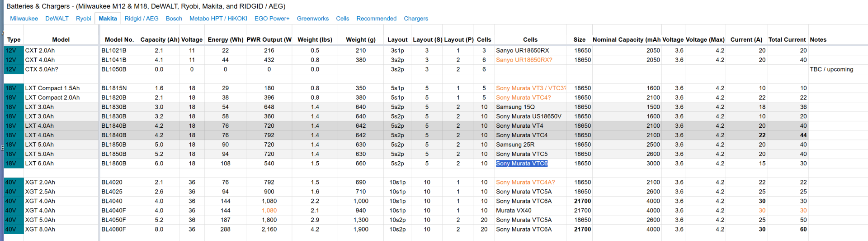Select the TBC / upcoming notes cell
Image resolution: width=868 pixels, height=241 pixels.
[831, 69]
